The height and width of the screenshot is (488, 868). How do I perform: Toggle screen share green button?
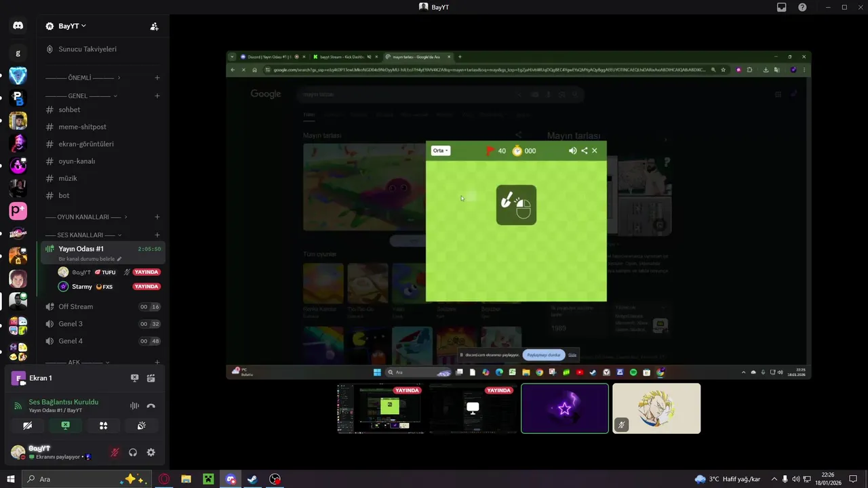pos(65,426)
